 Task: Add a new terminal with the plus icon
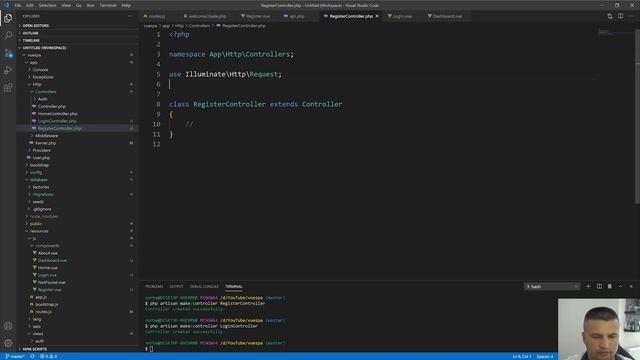tap(588, 287)
